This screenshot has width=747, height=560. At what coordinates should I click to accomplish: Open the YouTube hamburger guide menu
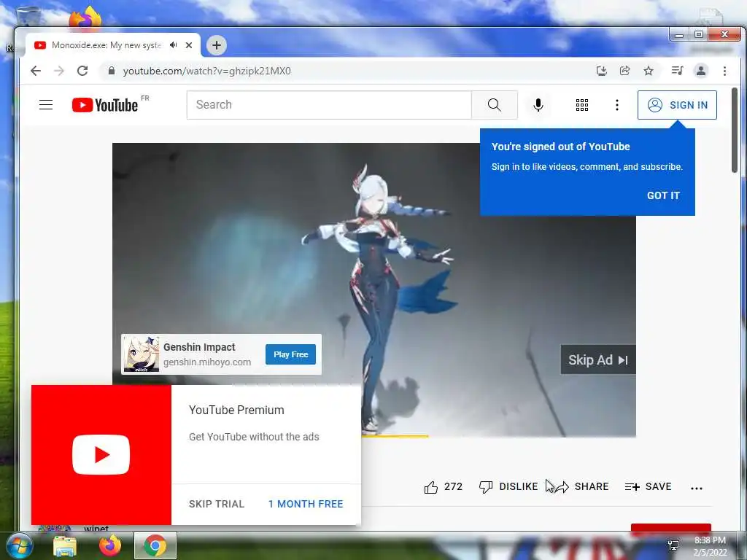[46, 105]
